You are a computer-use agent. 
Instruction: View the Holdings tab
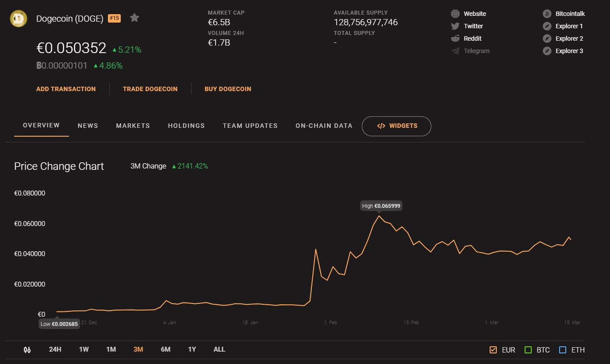click(186, 126)
